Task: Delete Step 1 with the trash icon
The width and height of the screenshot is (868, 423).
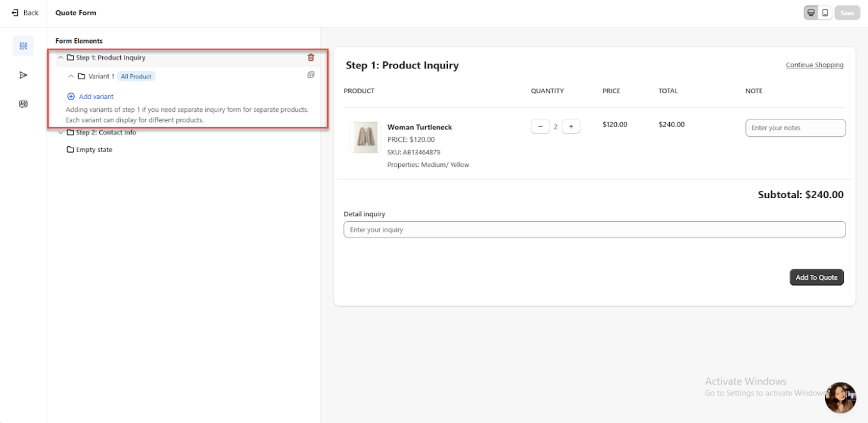Action: (x=311, y=58)
